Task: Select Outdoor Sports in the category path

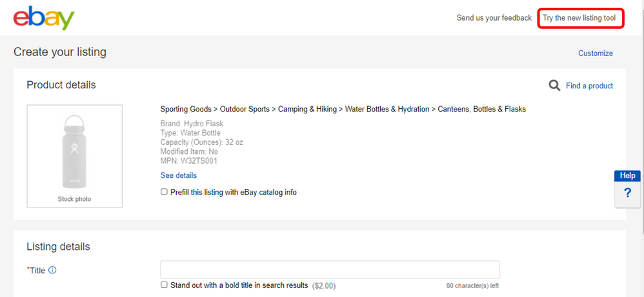Action: [x=245, y=110]
